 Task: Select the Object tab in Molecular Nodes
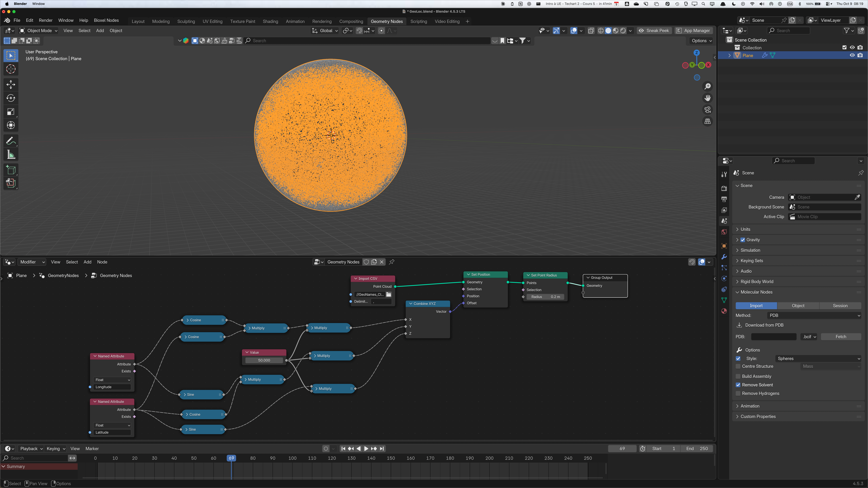coord(798,306)
